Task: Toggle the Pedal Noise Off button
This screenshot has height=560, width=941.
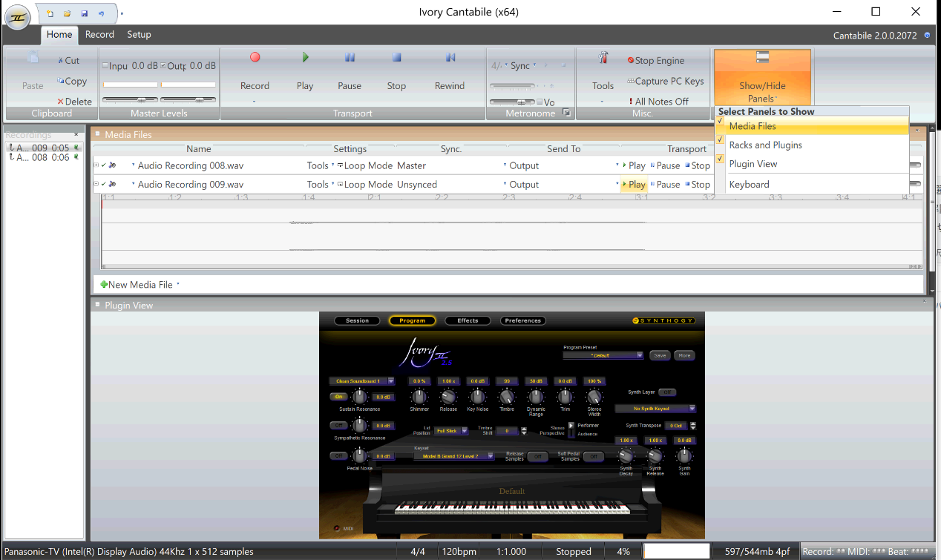Action: 340,456
